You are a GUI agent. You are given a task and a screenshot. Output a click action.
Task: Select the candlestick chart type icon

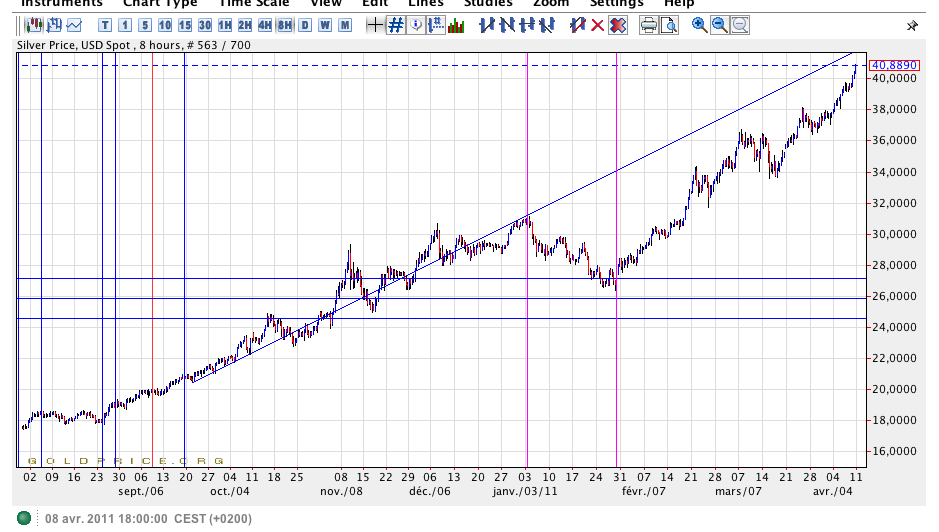point(34,25)
